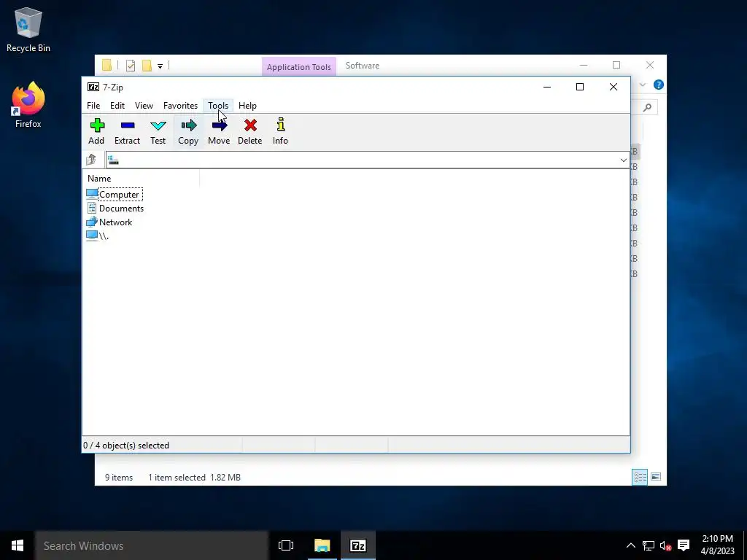Click the New folder icon in Explorer quick access toolbar

coord(147,65)
